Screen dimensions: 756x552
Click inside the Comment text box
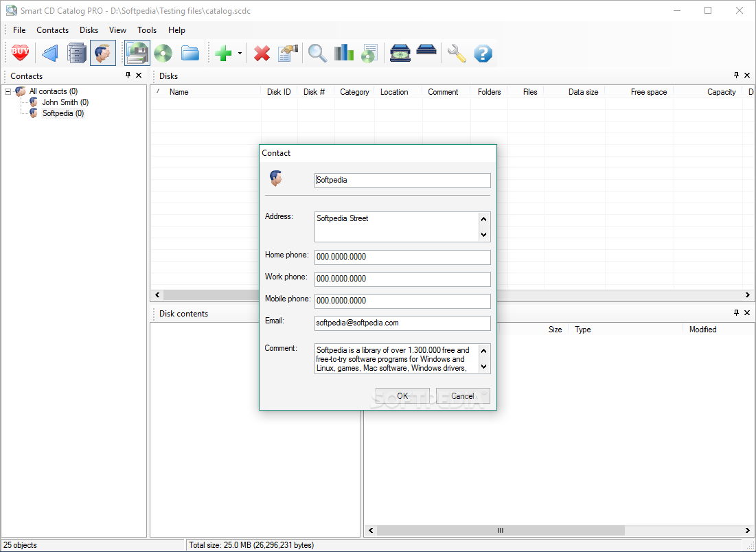(x=397, y=358)
